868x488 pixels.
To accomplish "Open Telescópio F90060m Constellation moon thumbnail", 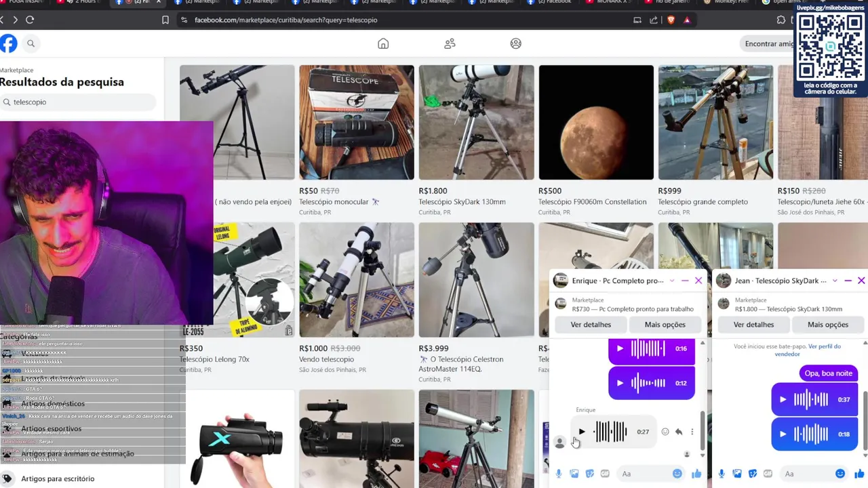I will pyautogui.click(x=596, y=122).
